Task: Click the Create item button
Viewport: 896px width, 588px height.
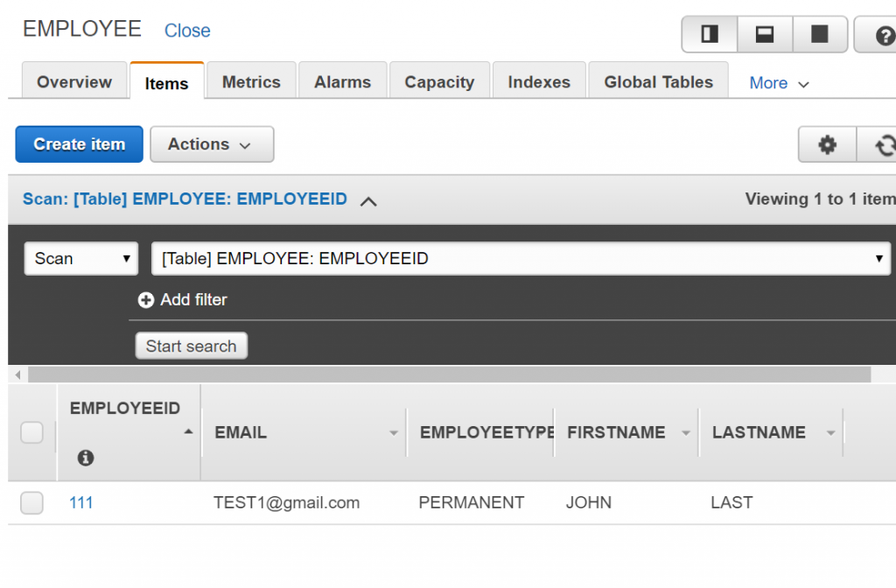Action: (79, 143)
